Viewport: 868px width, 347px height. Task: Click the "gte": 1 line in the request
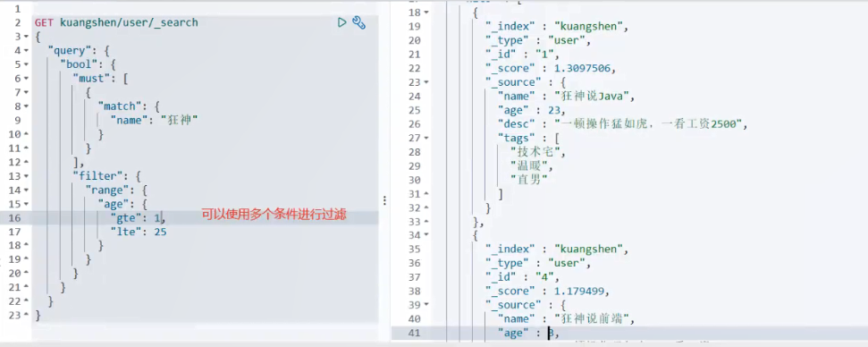point(138,217)
